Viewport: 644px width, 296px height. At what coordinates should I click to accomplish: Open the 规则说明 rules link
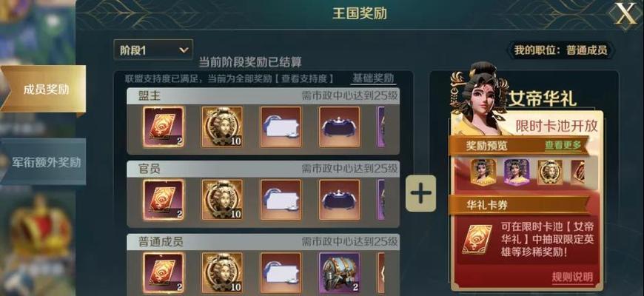(572, 277)
